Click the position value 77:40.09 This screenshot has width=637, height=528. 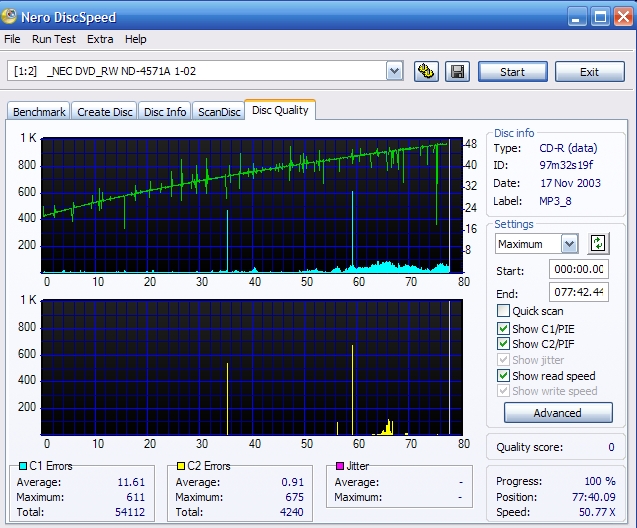594,497
